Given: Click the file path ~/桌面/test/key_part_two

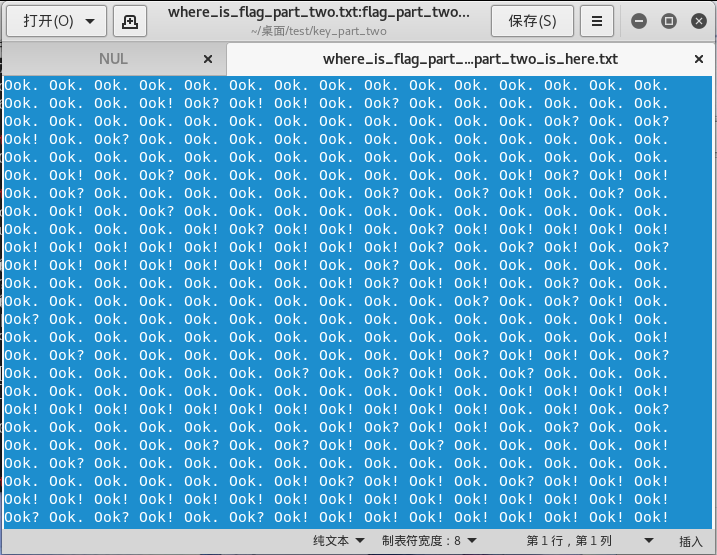Looking at the screenshot, I should tap(319, 31).
